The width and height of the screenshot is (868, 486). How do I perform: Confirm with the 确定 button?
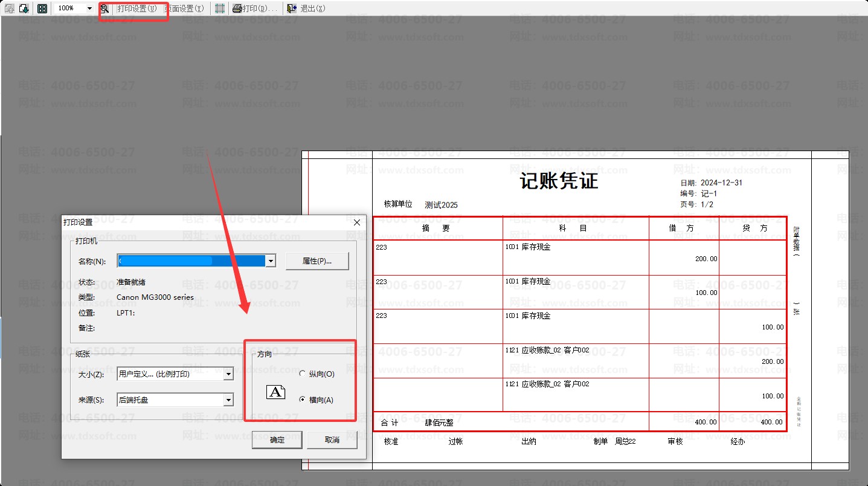click(277, 440)
